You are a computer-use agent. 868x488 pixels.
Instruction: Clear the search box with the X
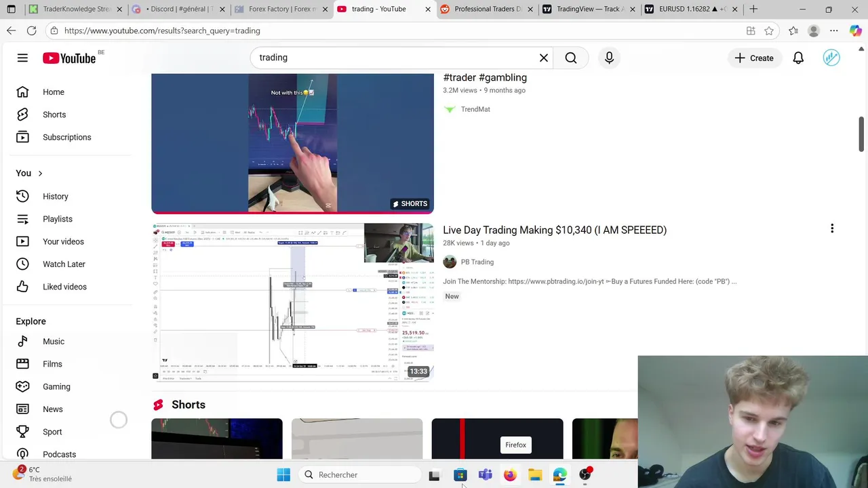[x=543, y=58]
